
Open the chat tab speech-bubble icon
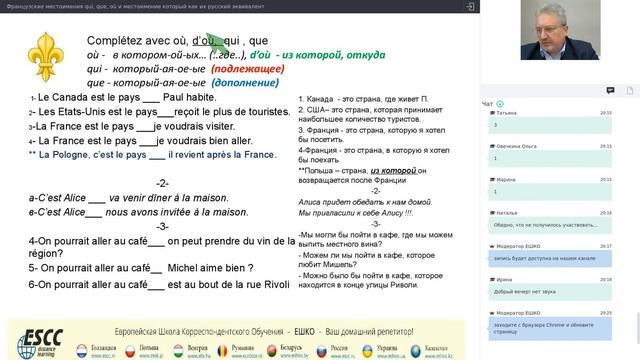pyautogui.click(x=610, y=91)
